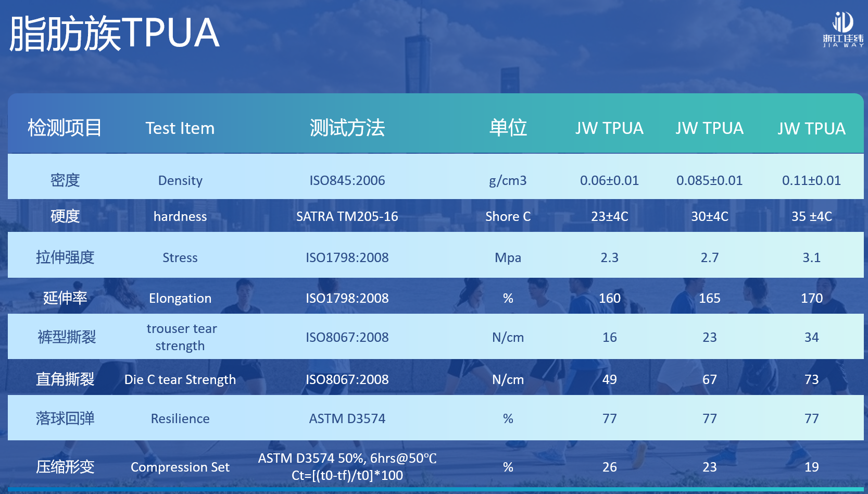Click the Shore C unit cell
The image size is (868, 494).
tap(508, 216)
